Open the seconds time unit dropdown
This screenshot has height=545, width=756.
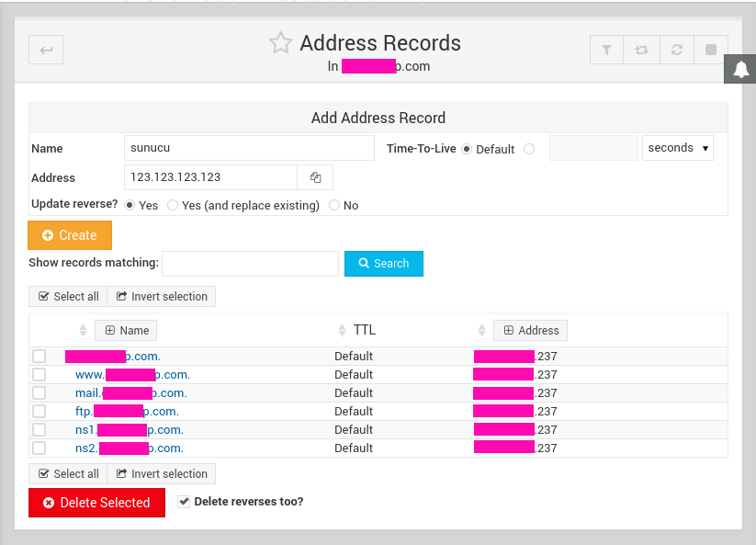pos(678,148)
